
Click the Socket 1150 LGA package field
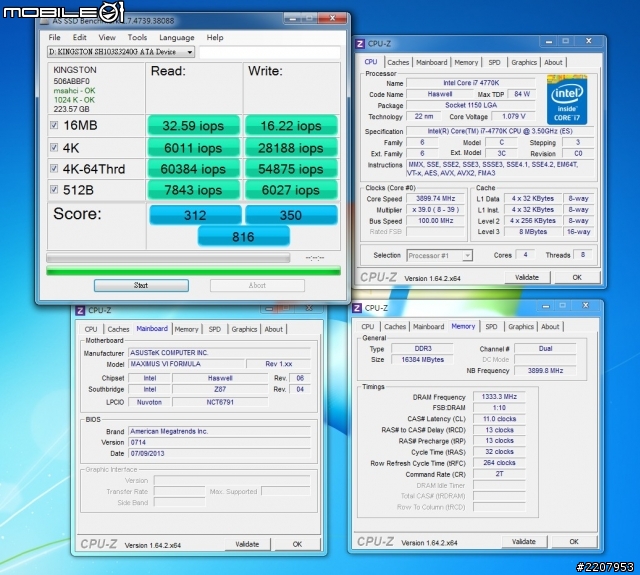point(471,105)
